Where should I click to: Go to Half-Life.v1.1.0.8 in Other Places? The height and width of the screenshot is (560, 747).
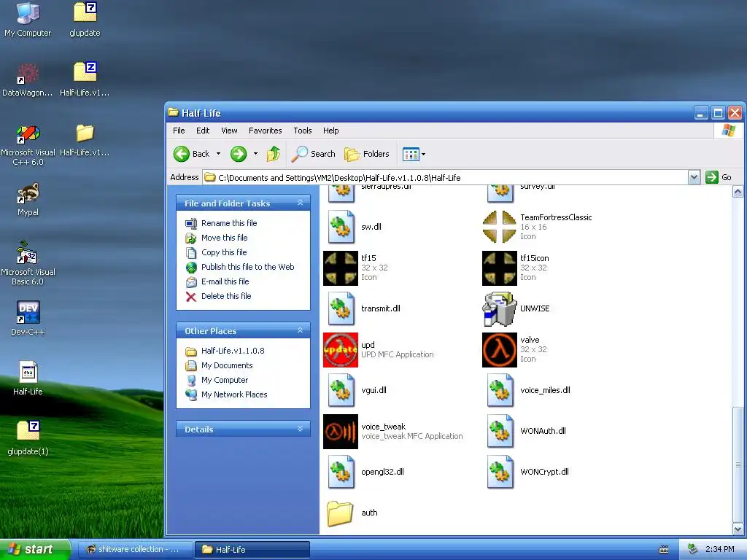(x=233, y=351)
